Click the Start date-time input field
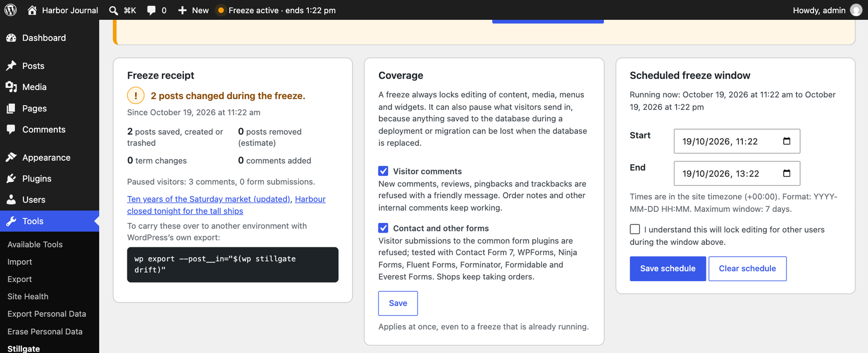Viewport: 868px width, 353px height. (737, 141)
